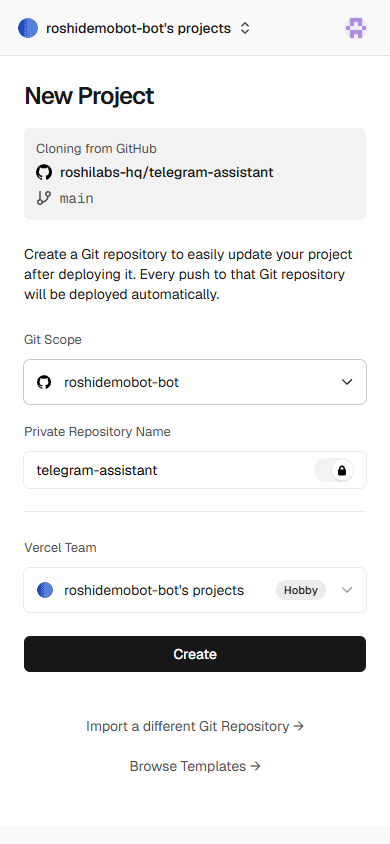The height and width of the screenshot is (844, 390).
Task: Click GitHub icon in Git Scope field
Action: pos(44,382)
